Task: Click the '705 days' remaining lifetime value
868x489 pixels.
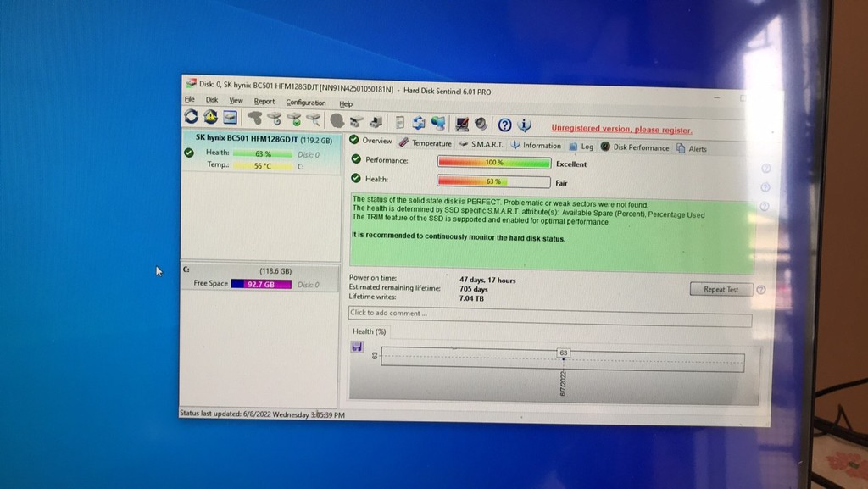Action: tap(473, 289)
